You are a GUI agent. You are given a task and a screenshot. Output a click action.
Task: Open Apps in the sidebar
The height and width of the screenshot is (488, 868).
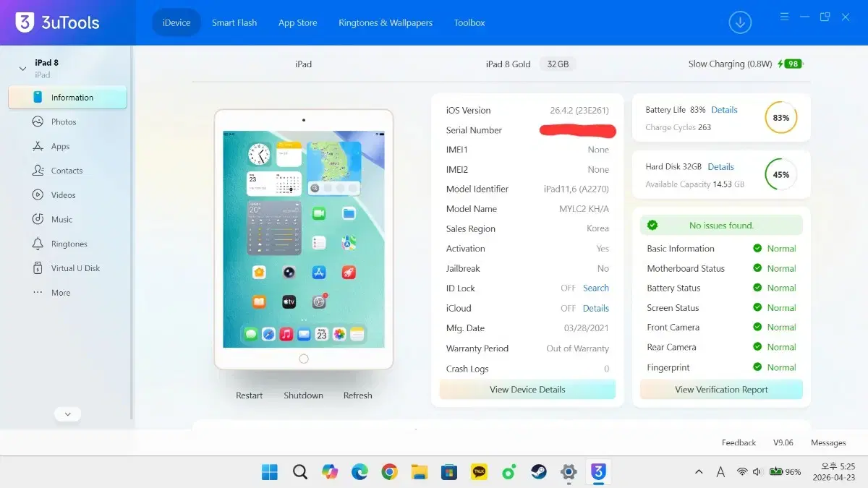point(60,146)
